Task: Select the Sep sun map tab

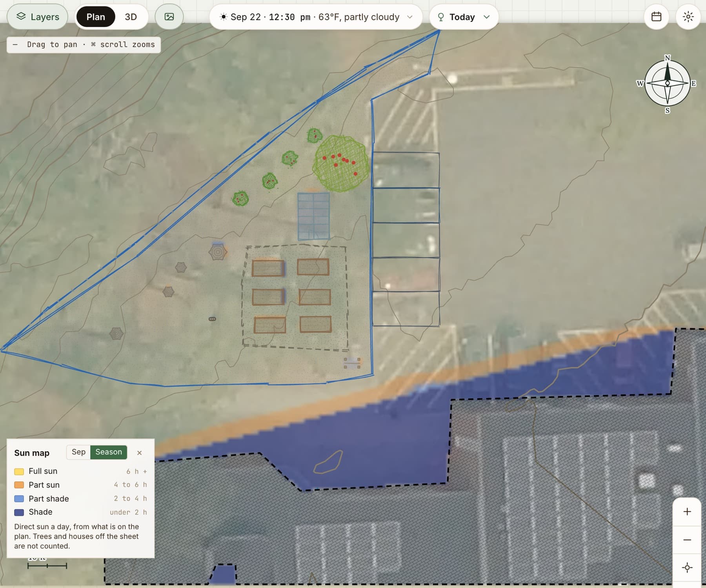Action: 78,452
